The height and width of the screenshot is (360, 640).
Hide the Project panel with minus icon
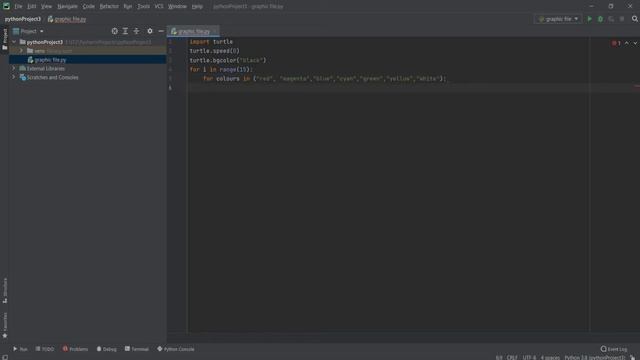point(161,31)
